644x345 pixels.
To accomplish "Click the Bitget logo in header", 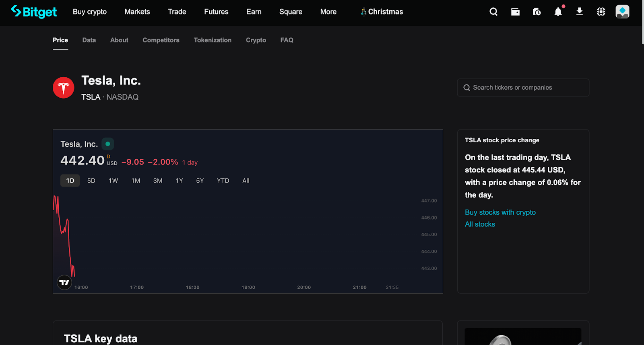I will 34,12.
